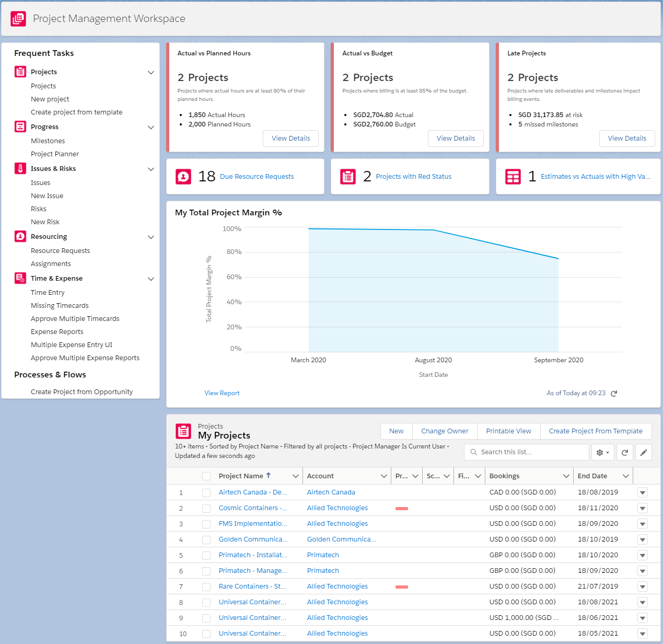This screenshot has height=644, width=663.
Task: Open the View Report link
Action: pyautogui.click(x=222, y=393)
